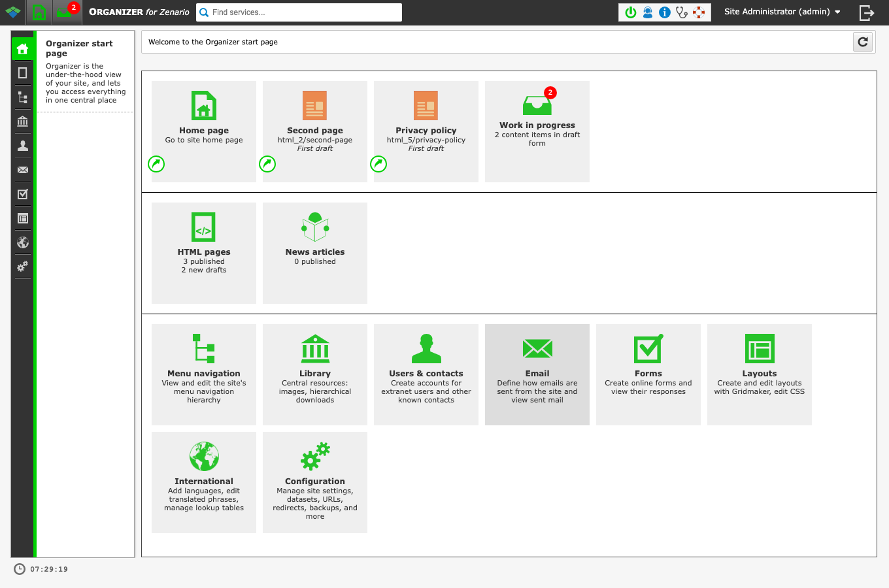
Task: Click the logout icon at top right
Action: (x=867, y=12)
